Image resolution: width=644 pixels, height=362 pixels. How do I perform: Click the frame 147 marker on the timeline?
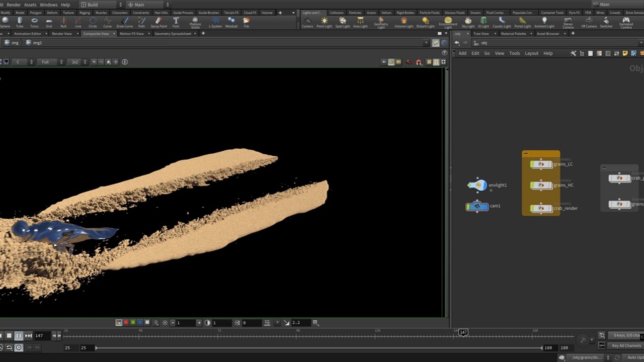tap(463, 332)
